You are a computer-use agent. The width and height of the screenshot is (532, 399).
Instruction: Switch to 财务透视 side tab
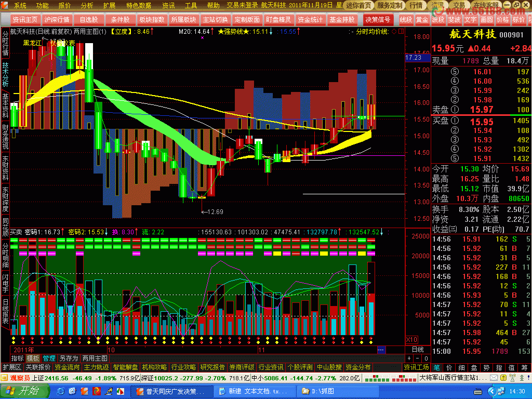(x=5, y=137)
